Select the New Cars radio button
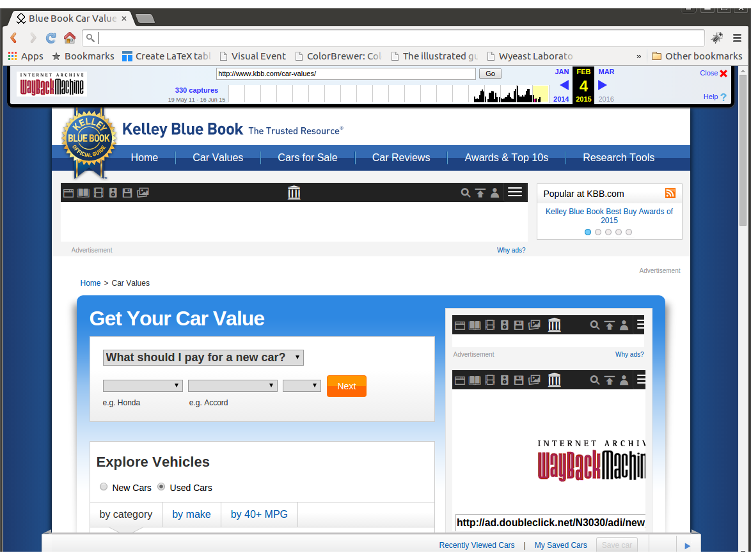751x560 pixels. [104, 486]
